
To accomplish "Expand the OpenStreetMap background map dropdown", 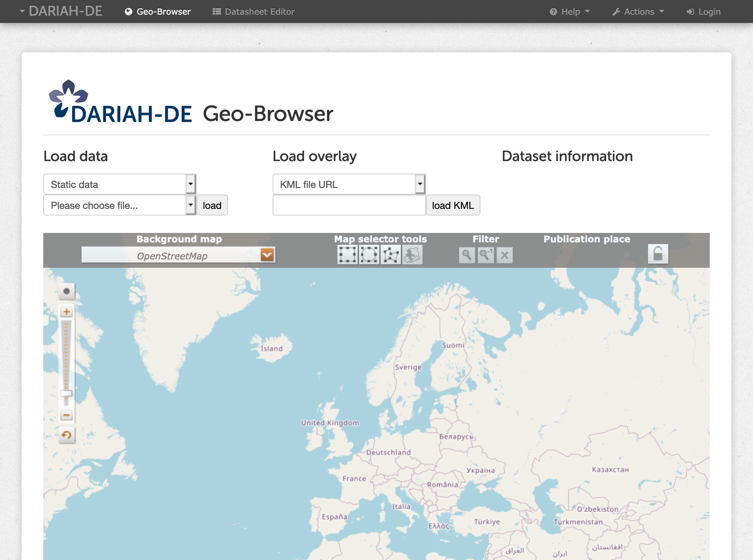I will (267, 255).
